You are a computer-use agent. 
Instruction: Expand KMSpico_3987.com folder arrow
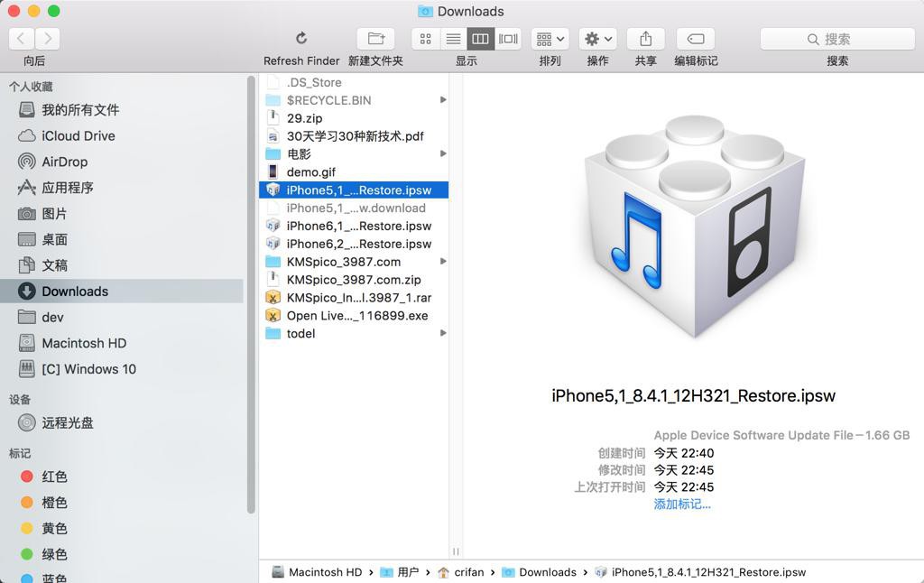click(x=443, y=262)
